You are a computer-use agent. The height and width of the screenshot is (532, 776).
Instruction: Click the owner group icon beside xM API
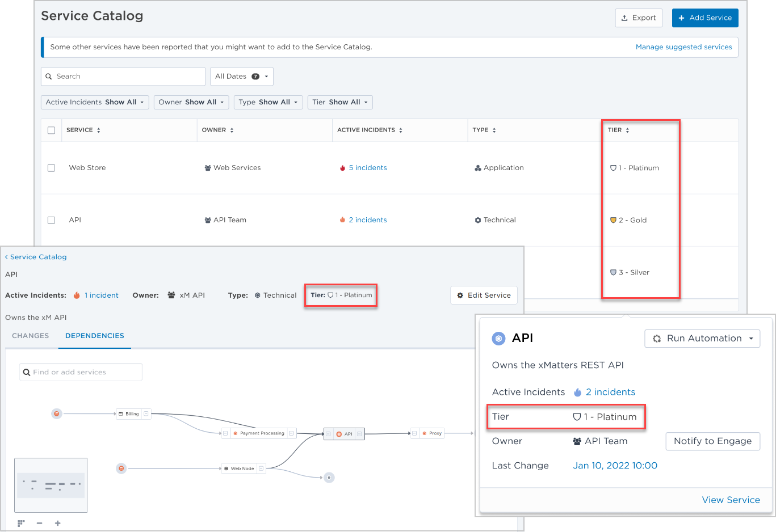coord(171,295)
